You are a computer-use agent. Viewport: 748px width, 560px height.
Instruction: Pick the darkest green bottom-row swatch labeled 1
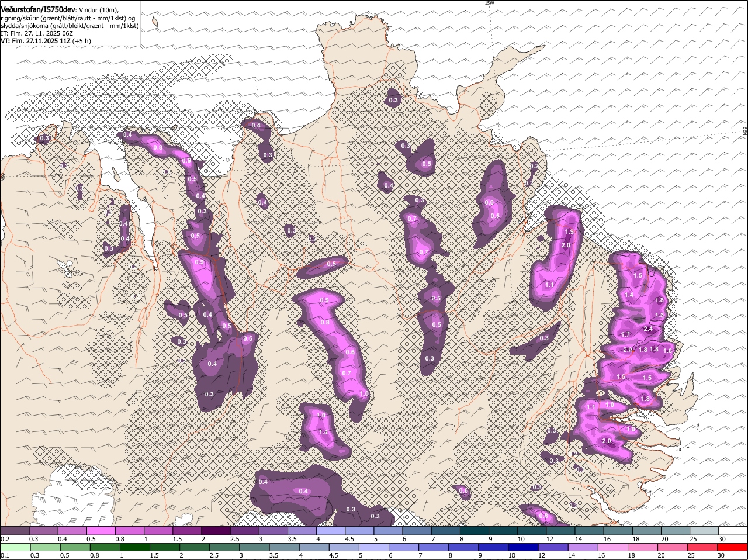click(135, 548)
